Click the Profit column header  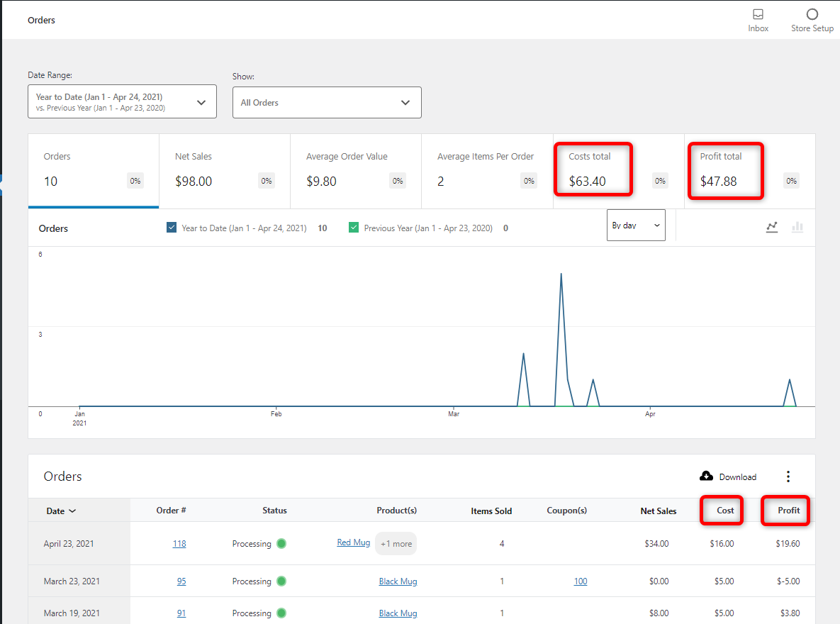[788, 511]
